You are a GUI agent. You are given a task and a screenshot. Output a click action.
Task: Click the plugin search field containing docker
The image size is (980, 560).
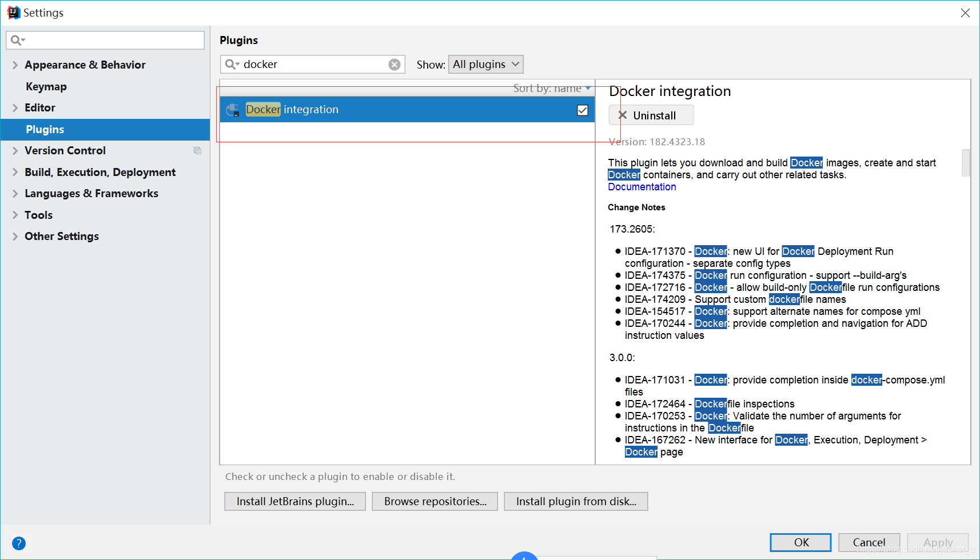click(x=313, y=64)
